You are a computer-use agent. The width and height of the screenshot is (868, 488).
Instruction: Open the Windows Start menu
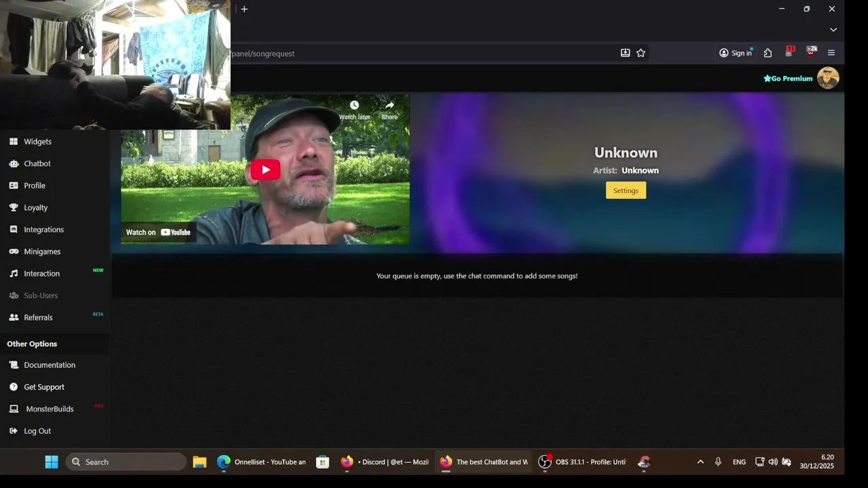pos(52,462)
